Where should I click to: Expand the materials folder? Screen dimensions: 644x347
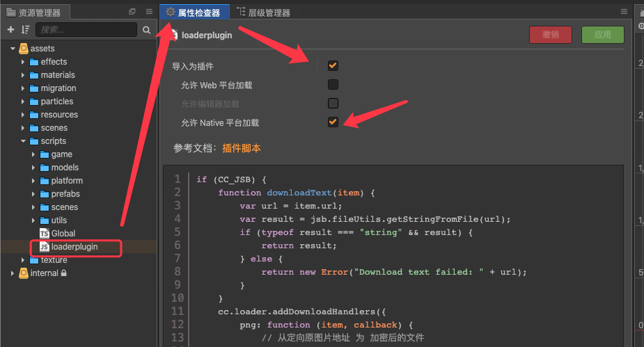tap(23, 75)
